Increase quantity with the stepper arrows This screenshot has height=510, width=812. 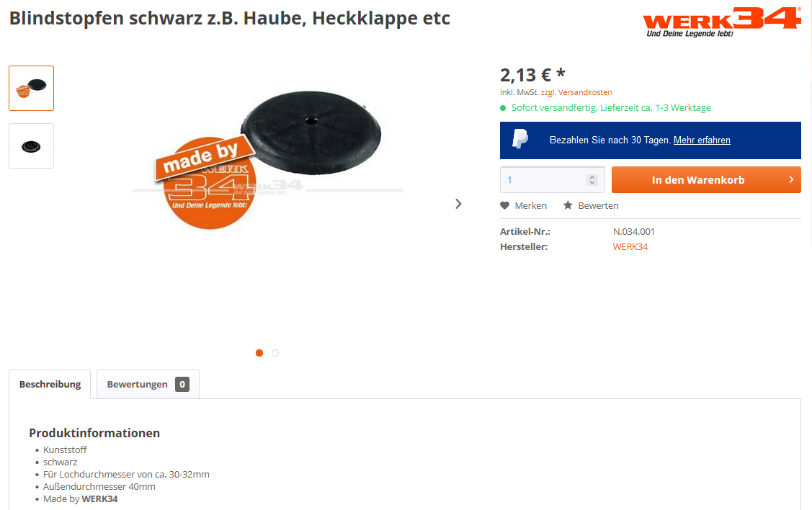[592, 177]
